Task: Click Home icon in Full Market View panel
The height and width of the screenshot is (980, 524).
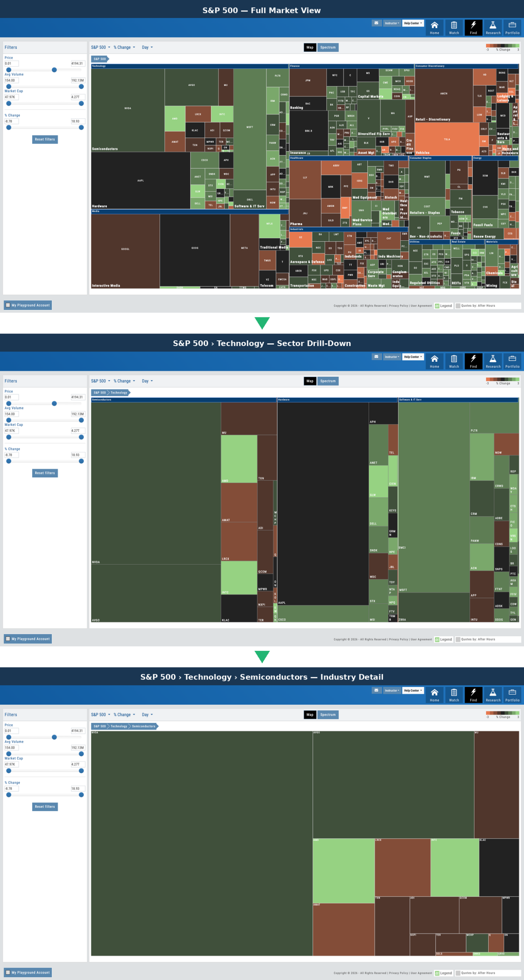Action: pyautogui.click(x=434, y=27)
